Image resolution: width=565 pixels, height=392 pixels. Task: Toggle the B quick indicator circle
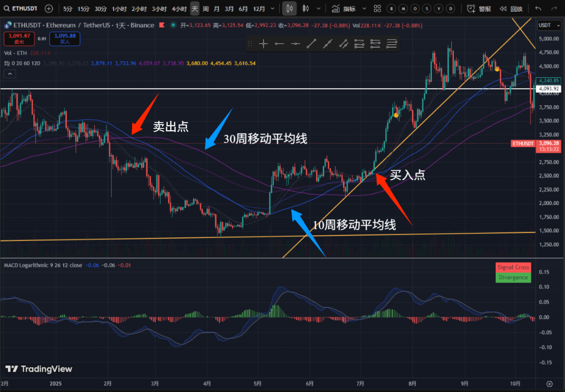391,8
